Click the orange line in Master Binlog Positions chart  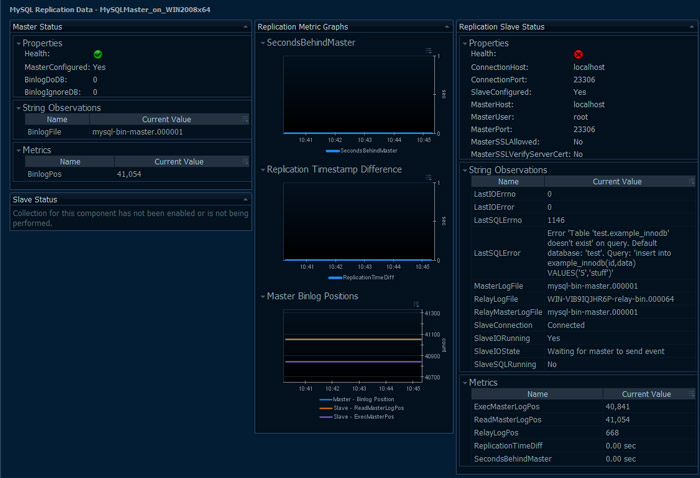click(x=353, y=339)
